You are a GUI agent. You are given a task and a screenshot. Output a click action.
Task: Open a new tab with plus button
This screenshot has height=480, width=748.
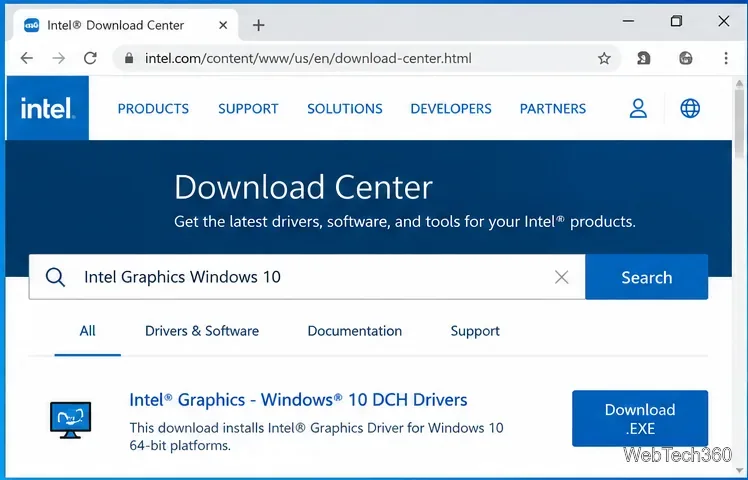[x=259, y=25]
